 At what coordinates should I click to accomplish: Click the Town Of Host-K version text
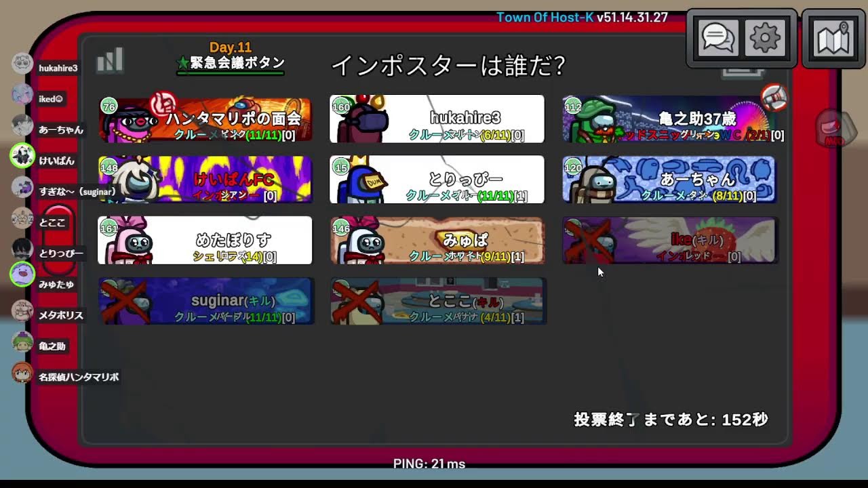point(583,17)
